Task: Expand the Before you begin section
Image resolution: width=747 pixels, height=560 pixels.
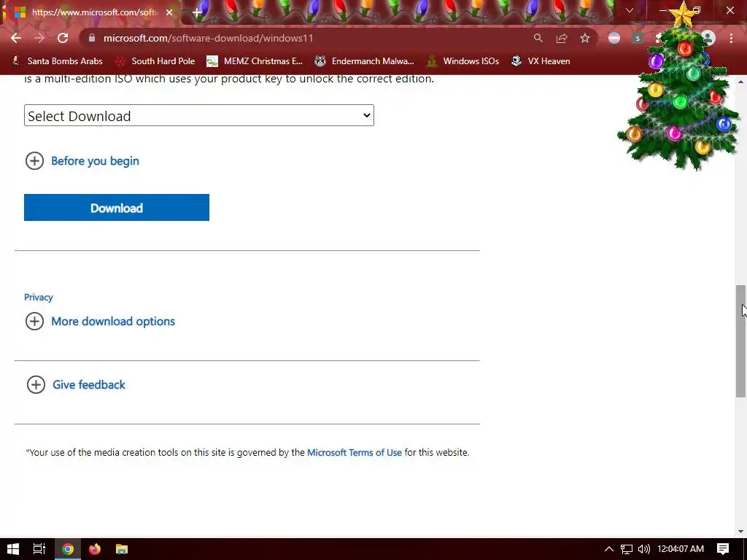Action: 82,161
